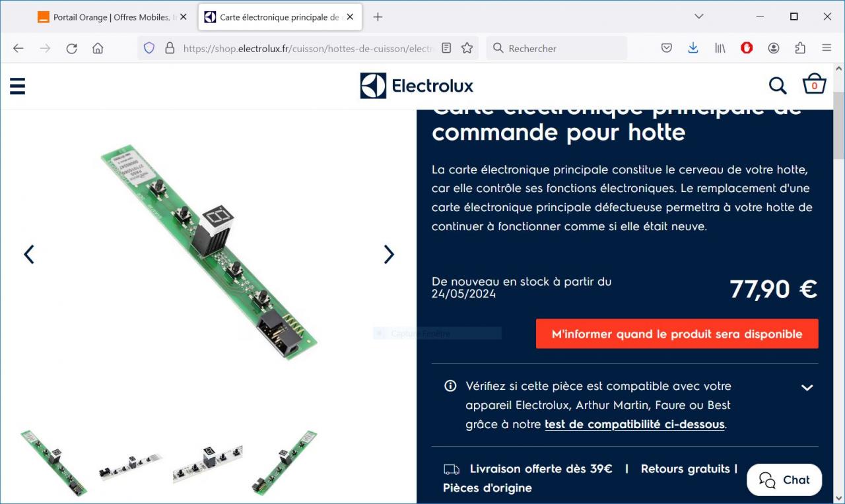This screenshot has width=845, height=504.
Task: Expand the compatibility check chevron
Action: (x=807, y=388)
